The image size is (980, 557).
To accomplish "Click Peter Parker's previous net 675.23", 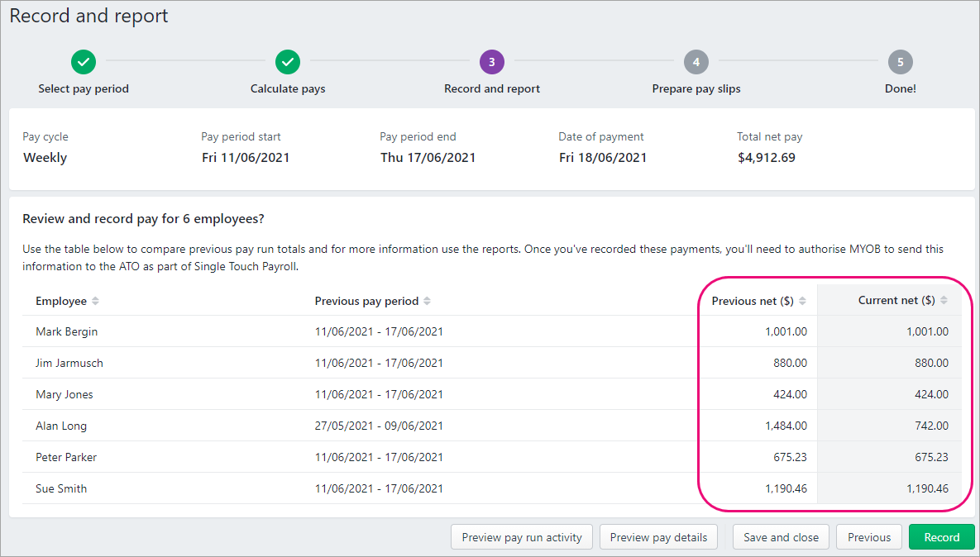I will (790, 457).
